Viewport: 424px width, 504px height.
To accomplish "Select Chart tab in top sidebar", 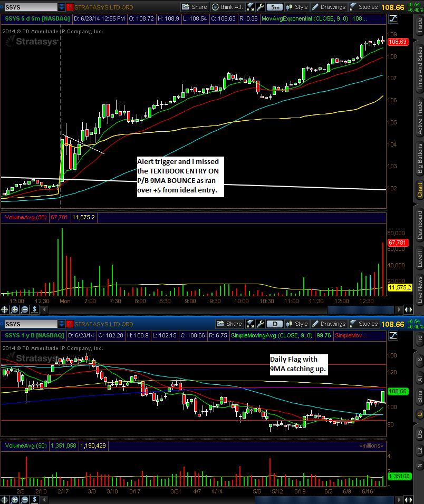I will click(419, 190).
